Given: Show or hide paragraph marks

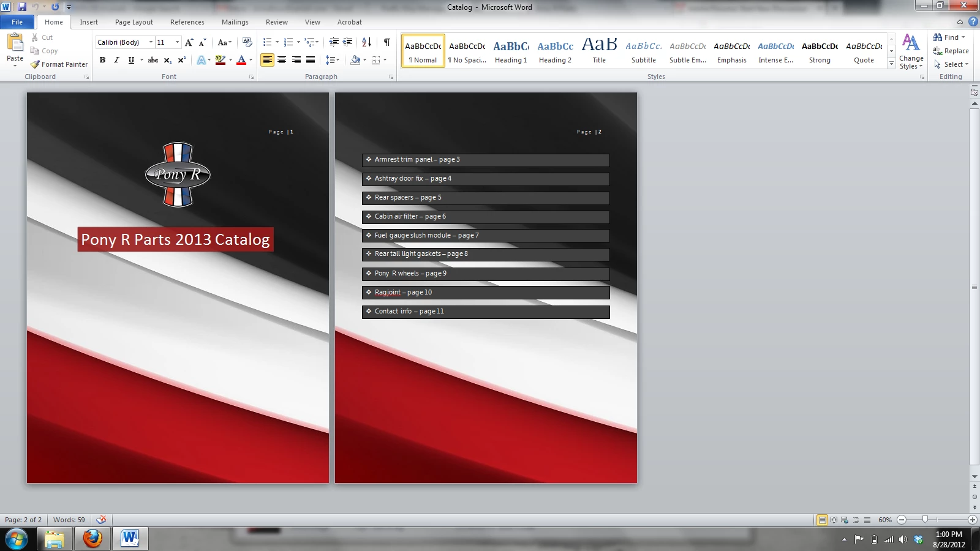Looking at the screenshot, I should (x=387, y=42).
